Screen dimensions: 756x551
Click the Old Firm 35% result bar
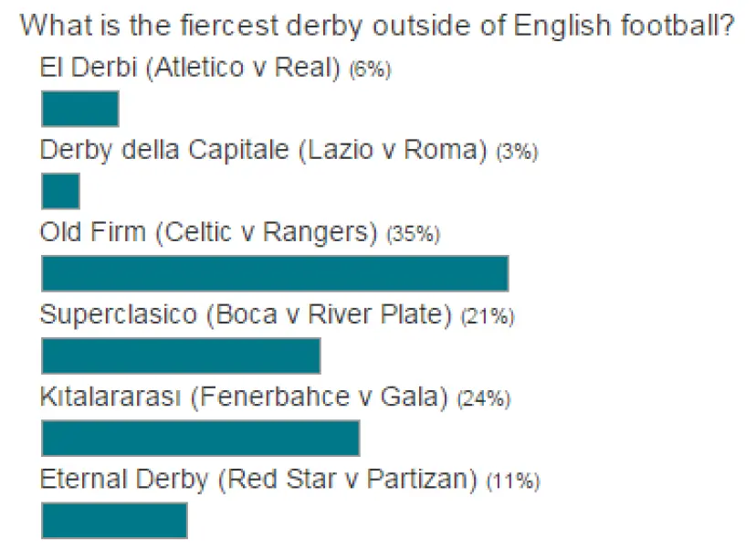(x=275, y=273)
